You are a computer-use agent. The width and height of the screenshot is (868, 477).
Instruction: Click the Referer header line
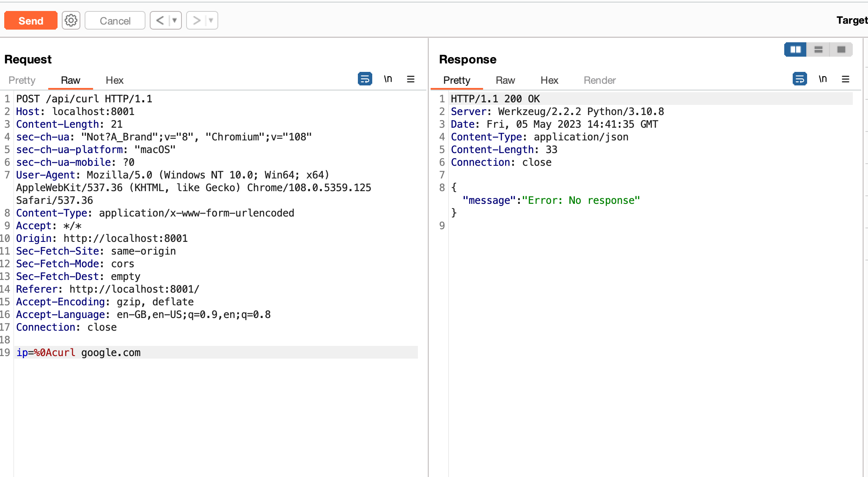point(108,289)
